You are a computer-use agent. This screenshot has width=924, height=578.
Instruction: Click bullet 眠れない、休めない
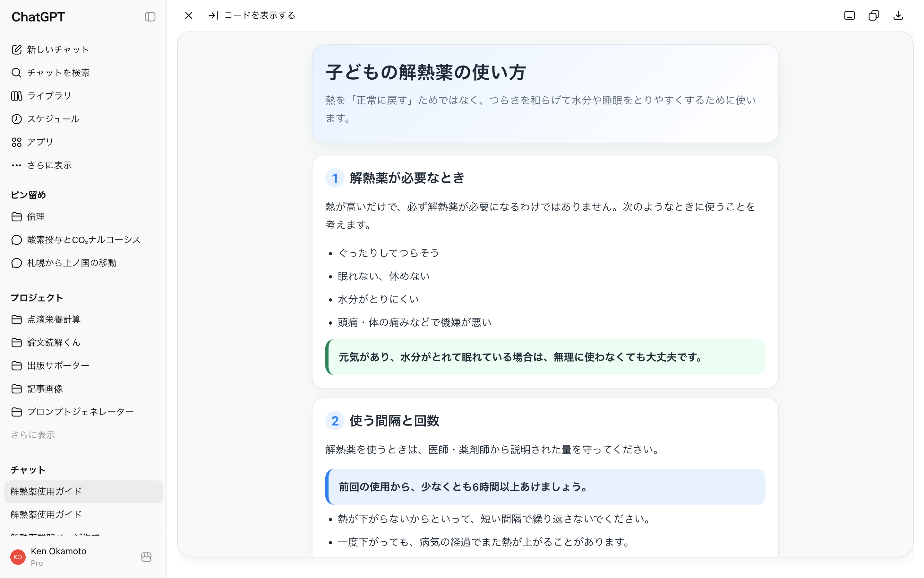(x=384, y=276)
